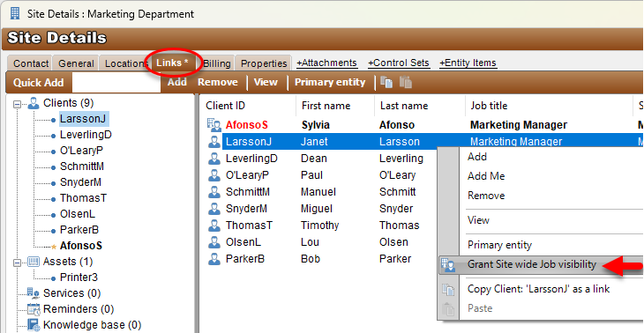Image resolution: width=644 pixels, height=333 pixels.
Task: Click the Reminders calendar icon in the tree
Action: 34,309
